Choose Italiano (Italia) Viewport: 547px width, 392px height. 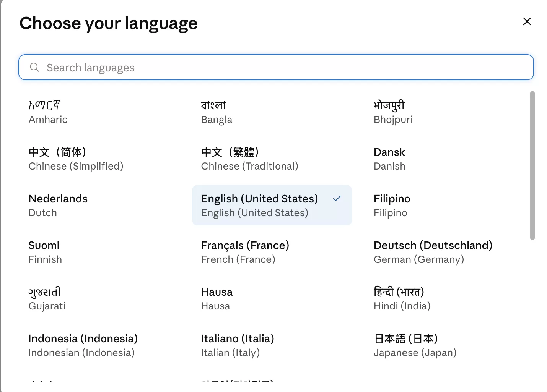pyautogui.click(x=272, y=345)
